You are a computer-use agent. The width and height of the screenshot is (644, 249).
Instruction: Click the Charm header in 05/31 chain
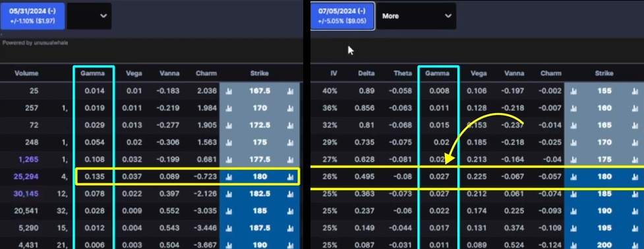pyautogui.click(x=206, y=73)
